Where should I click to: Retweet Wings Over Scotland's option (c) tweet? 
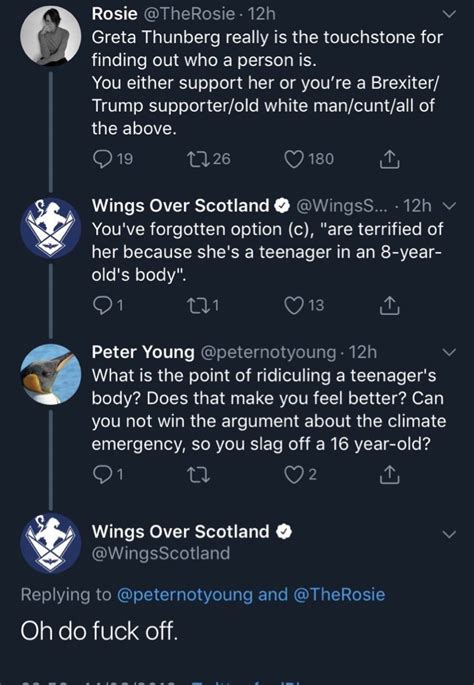(x=198, y=305)
